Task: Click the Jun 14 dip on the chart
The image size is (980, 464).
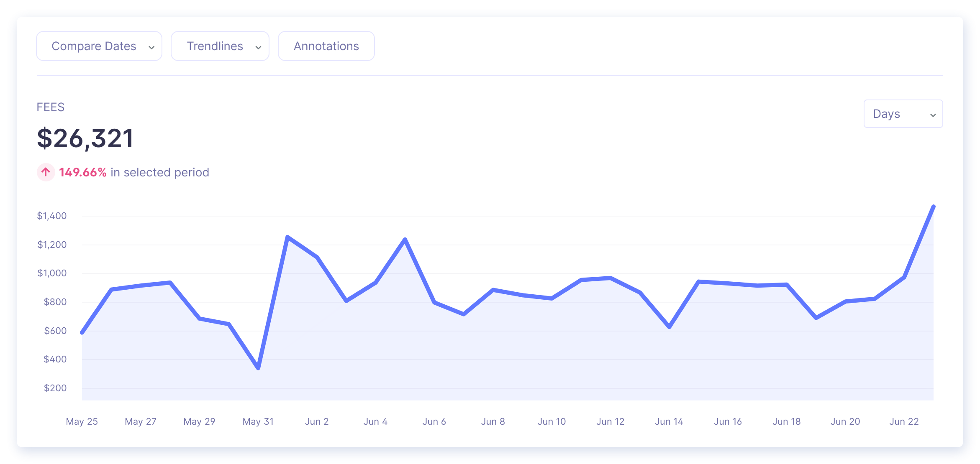Action: click(669, 326)
